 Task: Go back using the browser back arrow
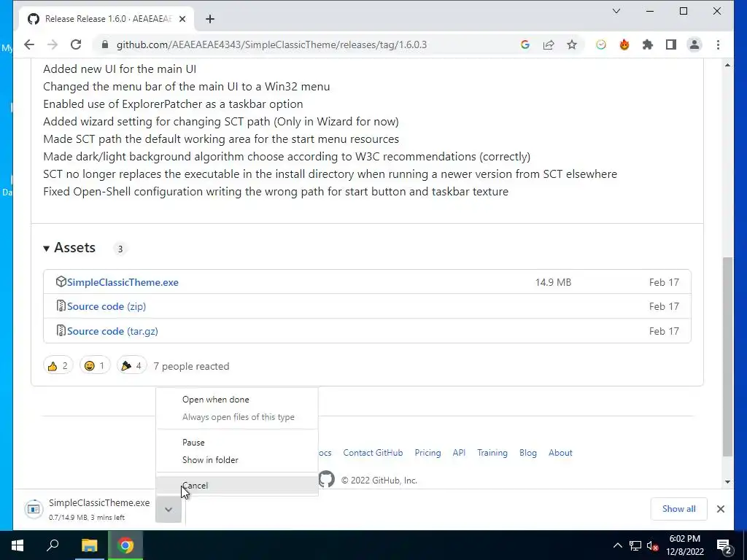point(29,44)
